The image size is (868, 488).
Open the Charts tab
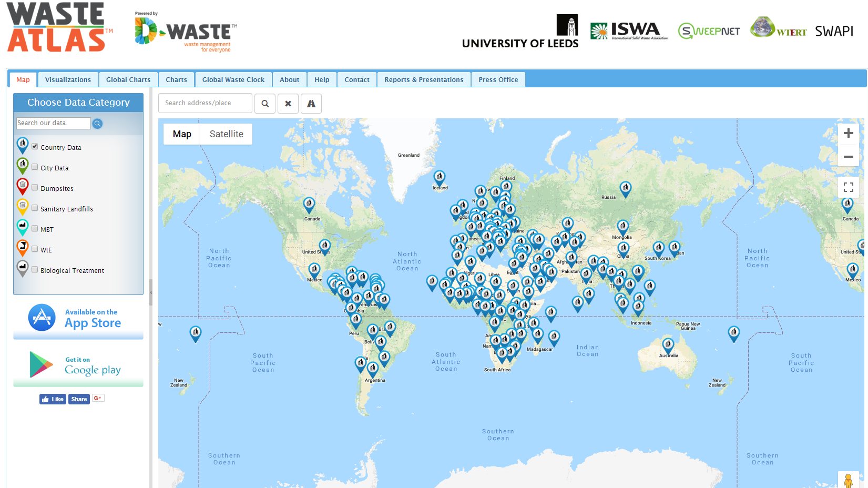177,79
